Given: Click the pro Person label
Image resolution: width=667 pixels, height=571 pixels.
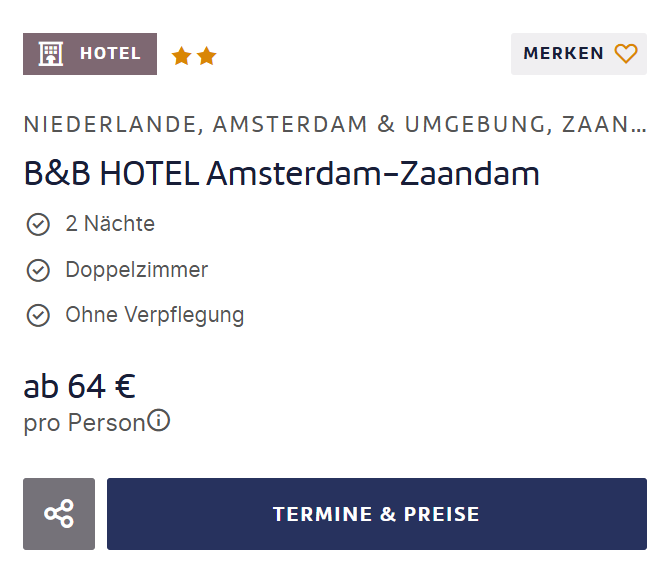Looking at the screenshot, I should point(85,423).
